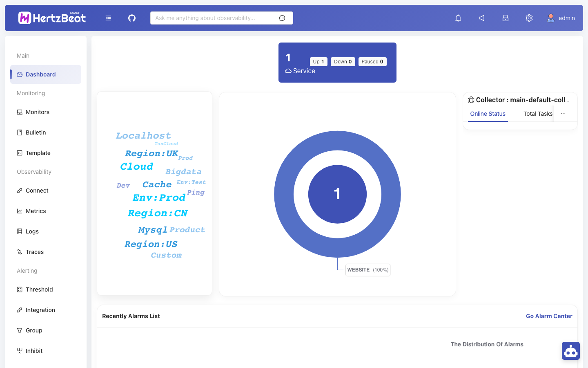Click the chat bubble icon in search box
The image size is (588, 368).
tap(282, 18)
